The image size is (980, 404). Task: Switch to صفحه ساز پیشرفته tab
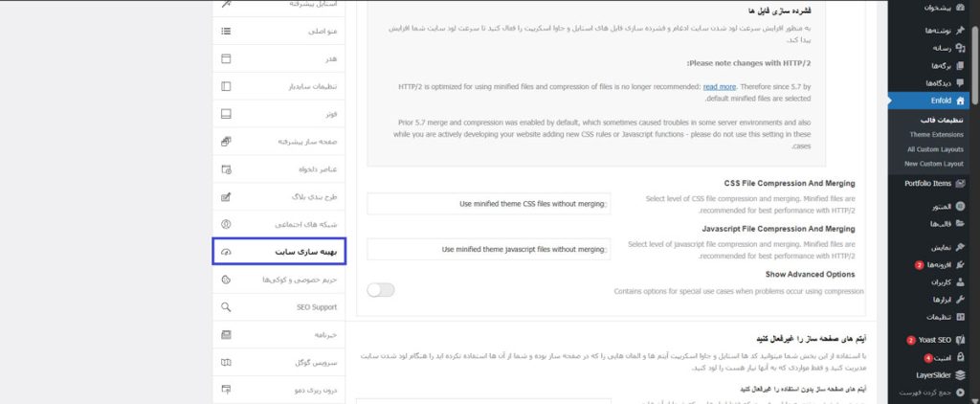coord(279,142)
